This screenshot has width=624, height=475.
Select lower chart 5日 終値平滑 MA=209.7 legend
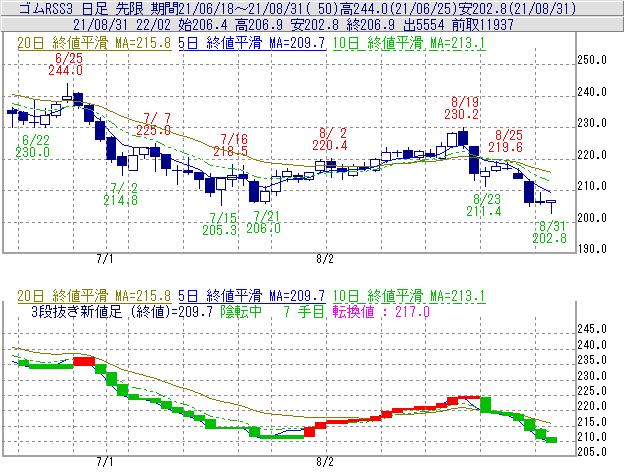coord(252,296)
